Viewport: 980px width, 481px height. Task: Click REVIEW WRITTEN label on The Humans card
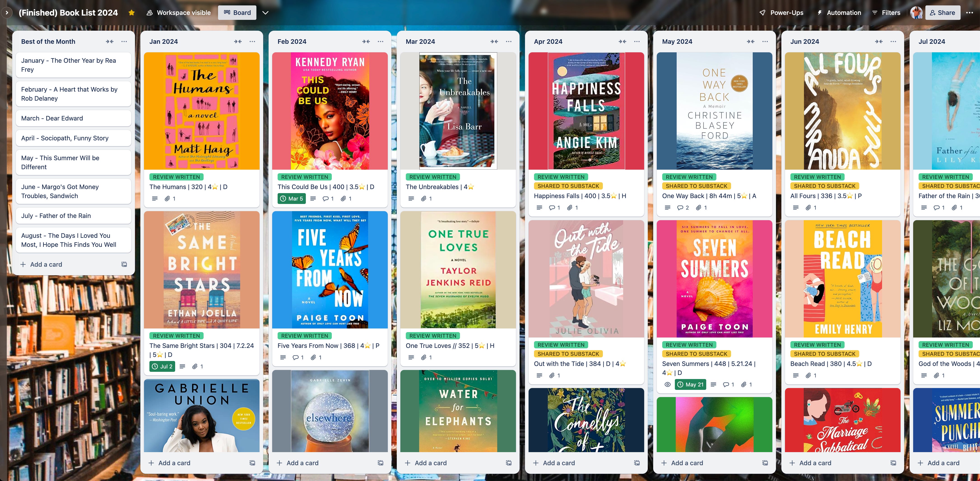click(x=176, y=177)
